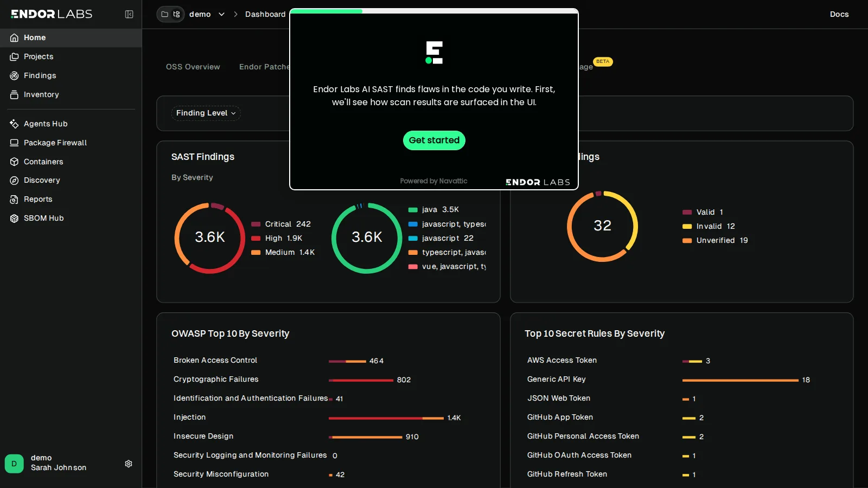Select the Broken Access Control row label

pyautogui.click(x=215, y=361)
